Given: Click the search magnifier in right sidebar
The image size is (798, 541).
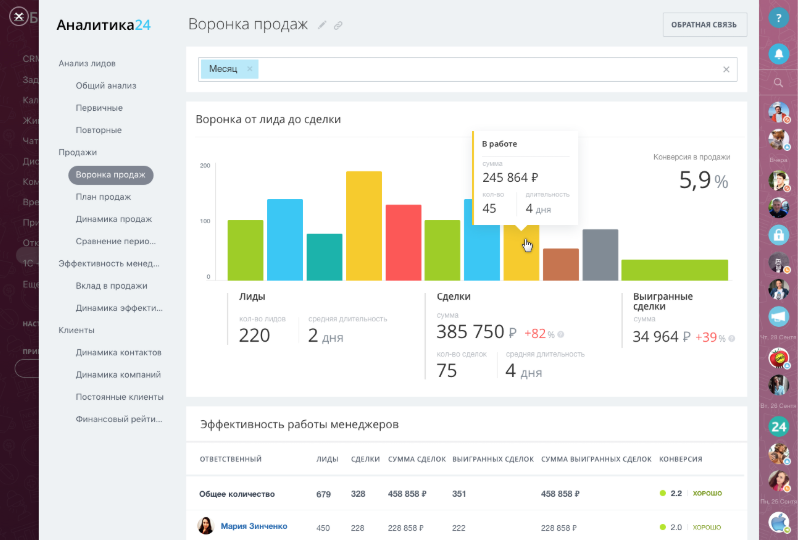Looking at the screenshot, I should click(x=779, y=83).
